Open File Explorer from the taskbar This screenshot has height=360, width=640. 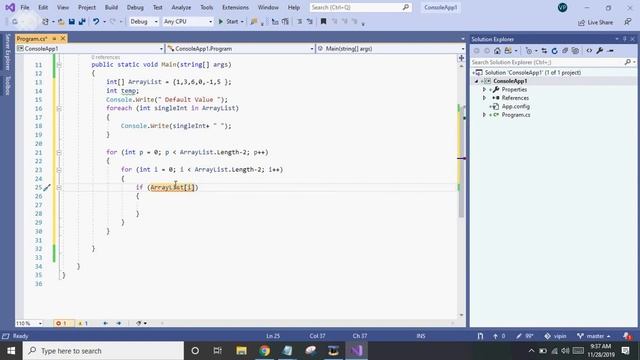241,351
